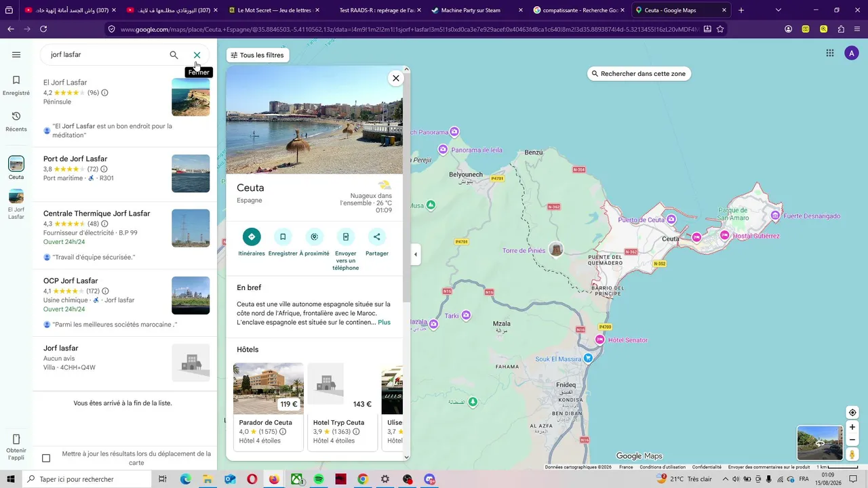This screenshot has height=488, width=868.
Task: Open the Enregistré saved places panel
Action: click(16, 85)
